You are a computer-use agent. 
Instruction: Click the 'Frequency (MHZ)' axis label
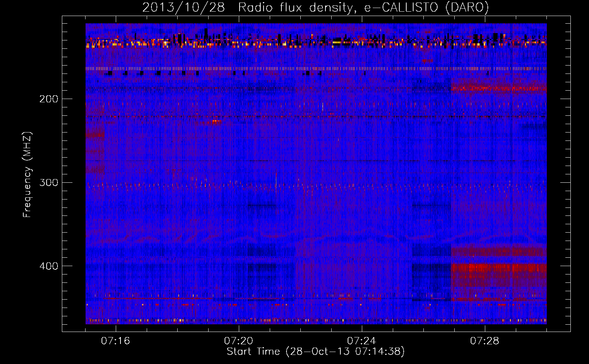tap(27, 174)
